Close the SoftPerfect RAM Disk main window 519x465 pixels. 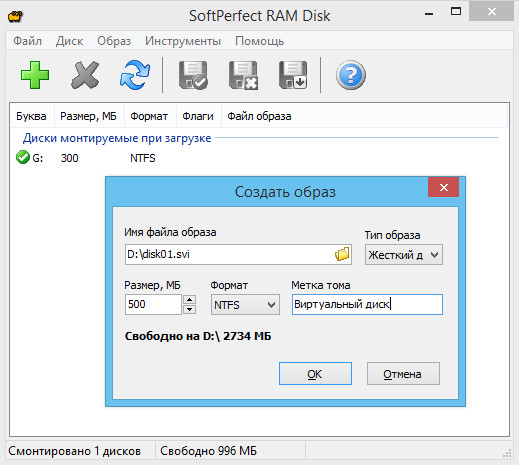click(491, 12)
